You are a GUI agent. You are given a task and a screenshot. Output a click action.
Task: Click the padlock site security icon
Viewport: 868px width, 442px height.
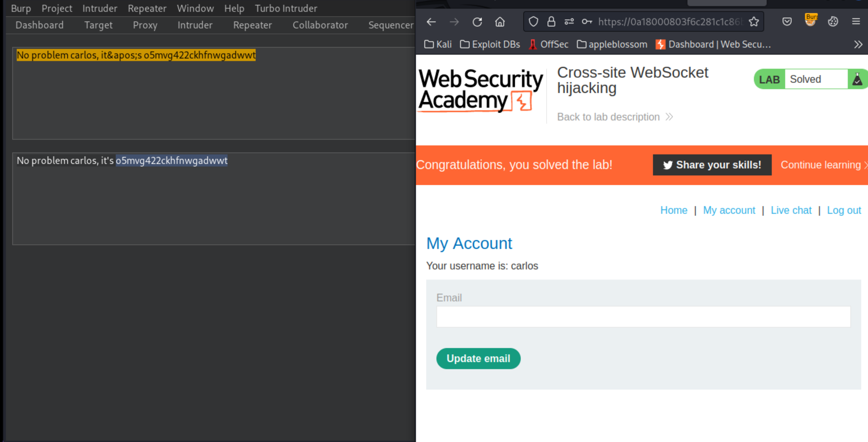(551, 22)
